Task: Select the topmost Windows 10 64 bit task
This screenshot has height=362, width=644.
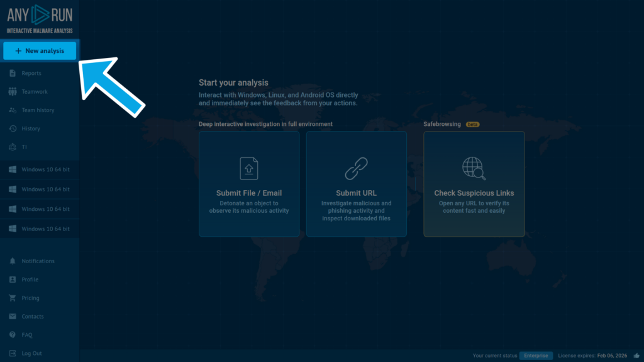Action: click(x=40, y=170)
